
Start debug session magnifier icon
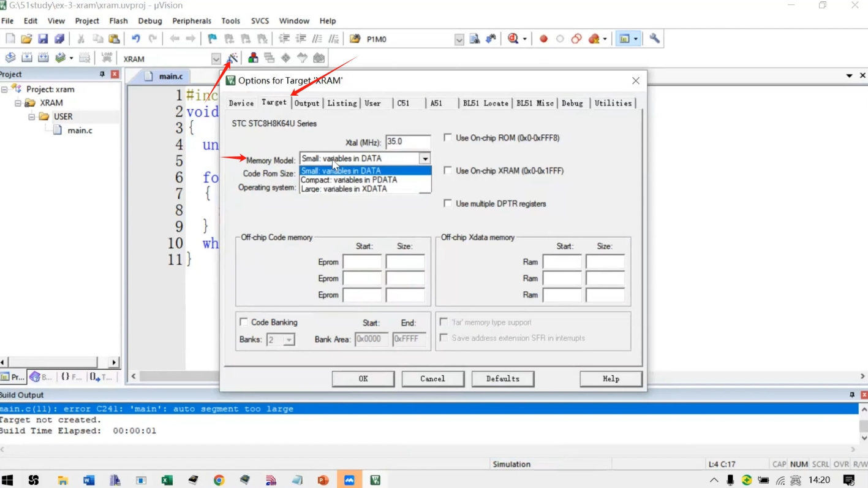point(513,39)
